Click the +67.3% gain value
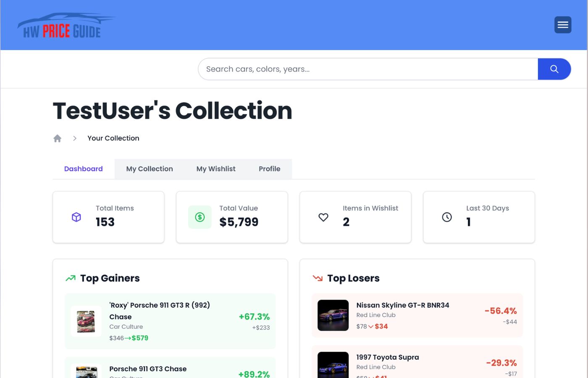Screen dimensions: 588x378 (254, 317)
